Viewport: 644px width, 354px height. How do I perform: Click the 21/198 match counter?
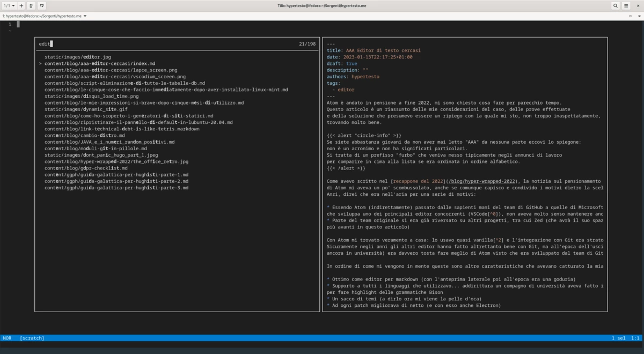tap(308, 43)
